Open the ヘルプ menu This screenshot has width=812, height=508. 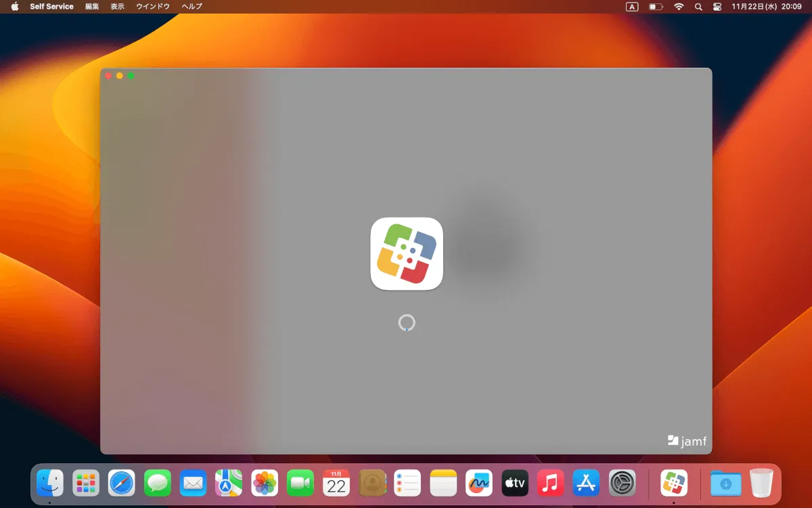192,7
